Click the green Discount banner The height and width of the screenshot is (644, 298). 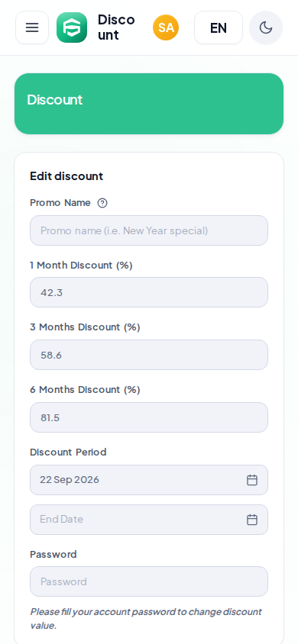pyautogui.click(x=149, y=104)
